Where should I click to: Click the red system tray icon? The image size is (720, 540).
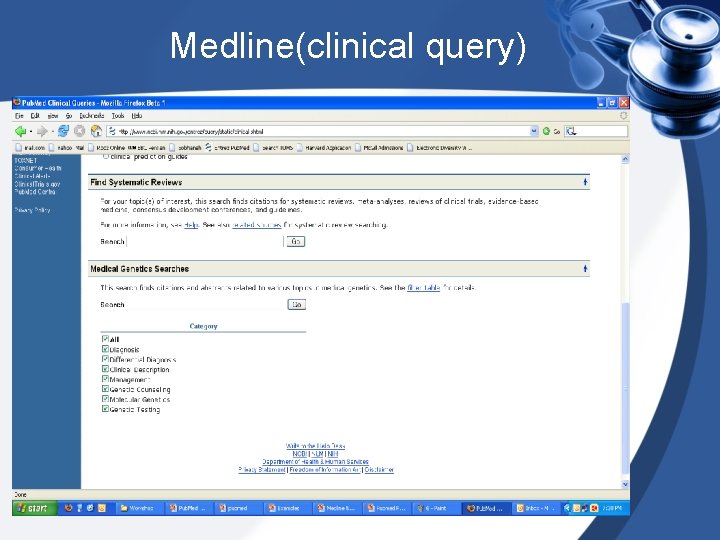[x=594, y=508]
